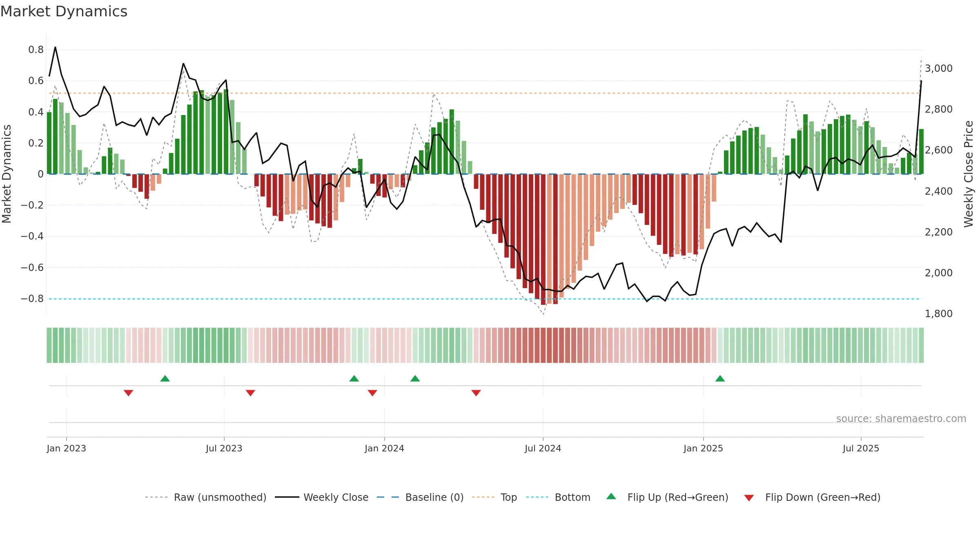Click the Jul 2025 axis label
The image size is (980, 551).
tap(861, 448)
